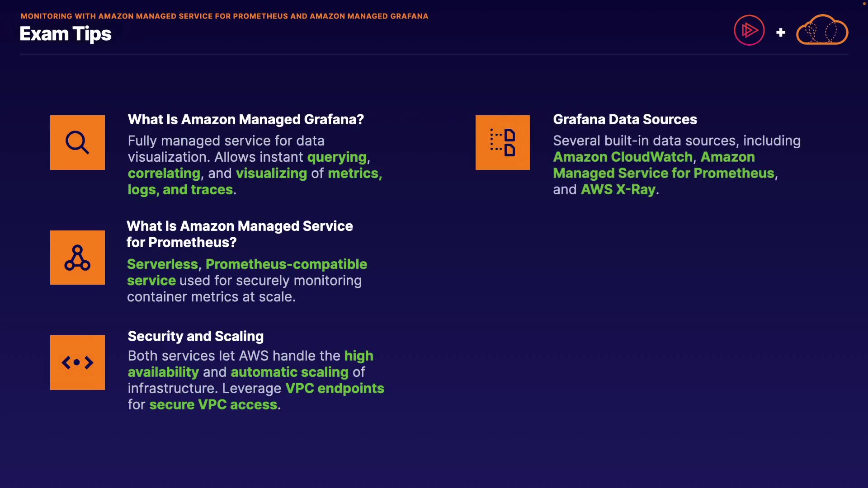Click the green "automatic scaling" text
The height and width of the screenshot is (488, 868).
coord(289,372)
